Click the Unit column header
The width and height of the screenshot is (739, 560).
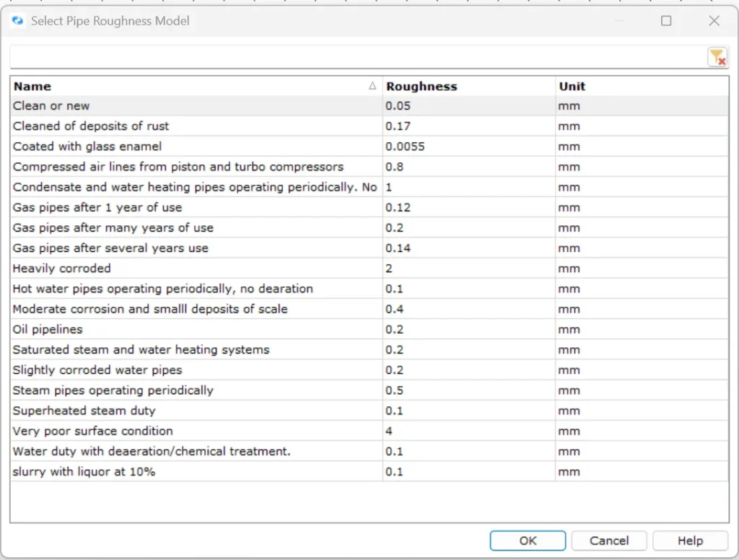point(572,86)
